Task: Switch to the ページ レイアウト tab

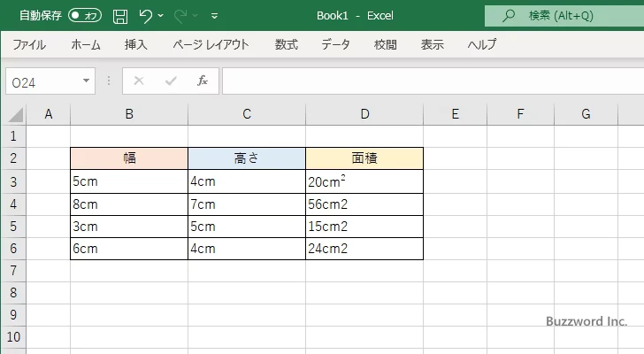Action: [x=211, y=44]
